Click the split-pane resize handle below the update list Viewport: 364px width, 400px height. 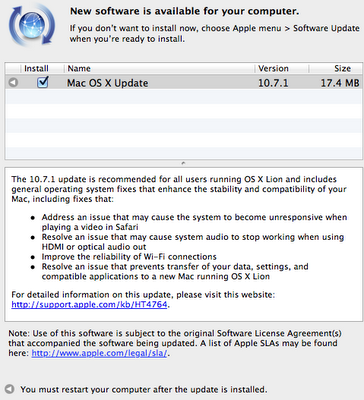183,163
